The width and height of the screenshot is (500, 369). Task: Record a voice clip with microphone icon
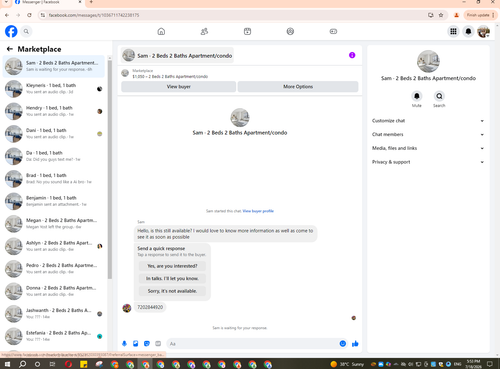pyautogui.click(x=124, y=343)
